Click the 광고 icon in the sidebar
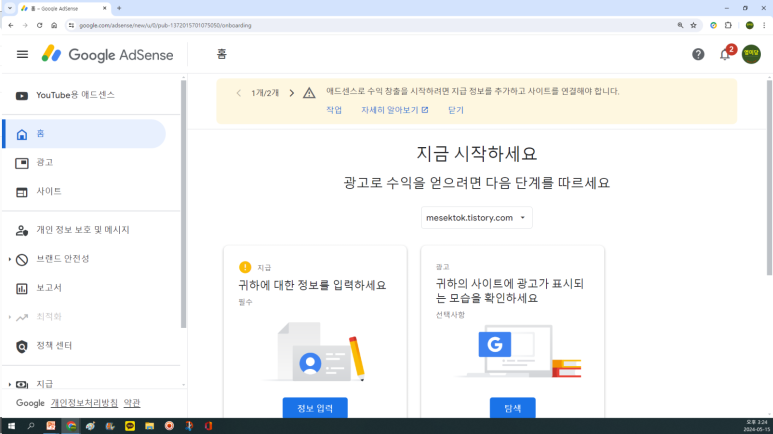This screenshot has width=773, height=434. tap(22, 163)
